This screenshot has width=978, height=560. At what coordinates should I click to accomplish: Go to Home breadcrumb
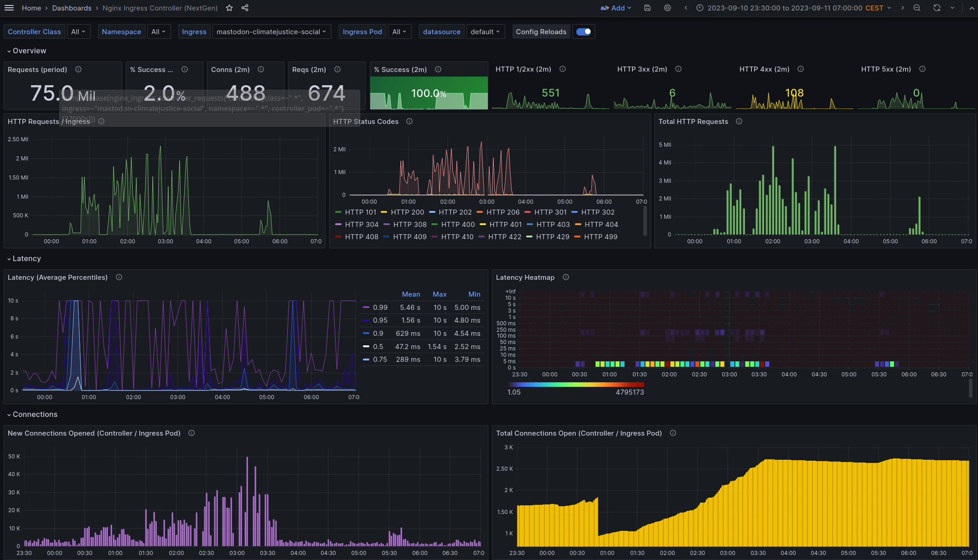click(x=31, y=8)
